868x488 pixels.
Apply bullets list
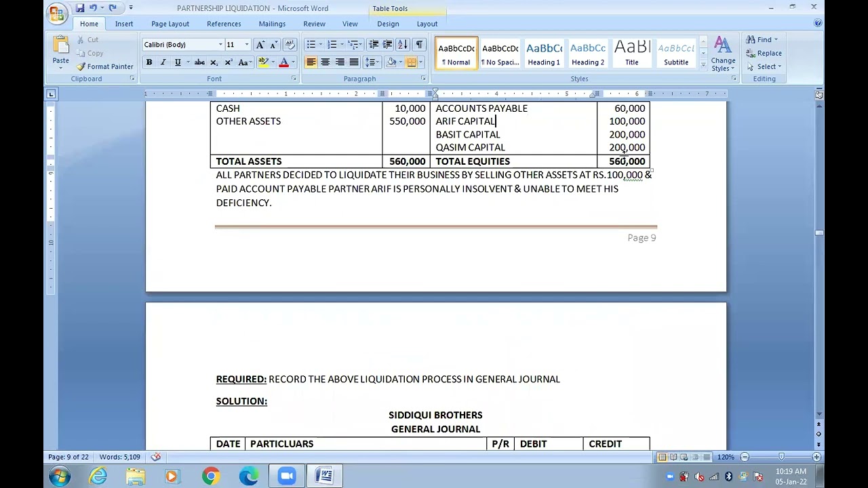click(x=311, y=45)
